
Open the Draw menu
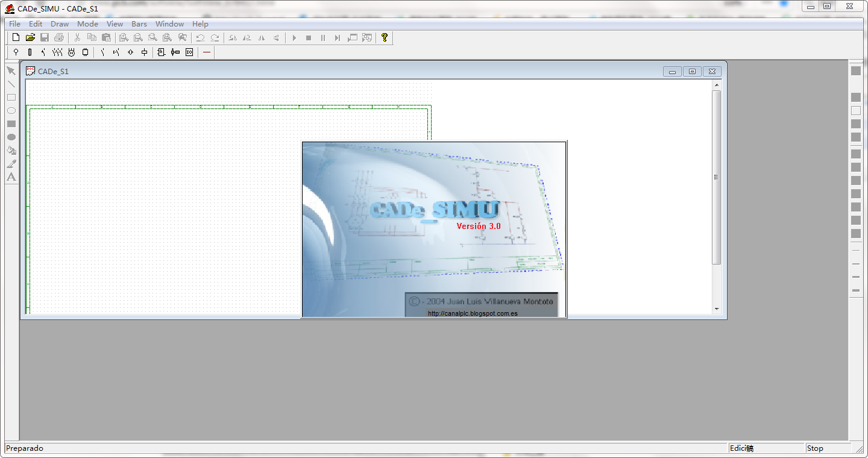point(60,24)
